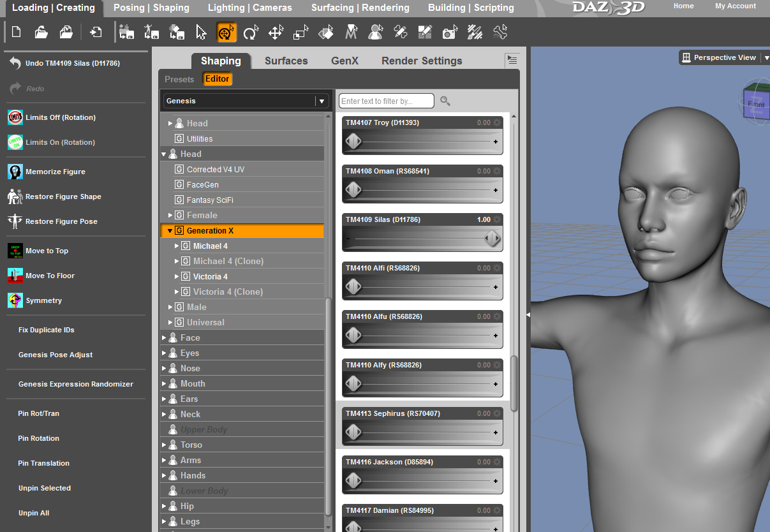Expand the Face region
Viewport: 770px width, 532px height.
tap(164, 338)
